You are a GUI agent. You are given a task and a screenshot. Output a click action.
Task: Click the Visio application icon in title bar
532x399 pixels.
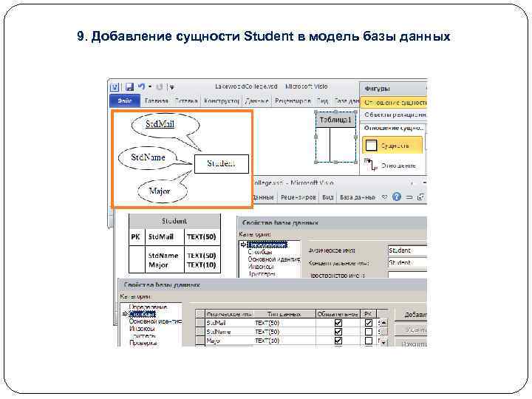[x=115, y=87]
